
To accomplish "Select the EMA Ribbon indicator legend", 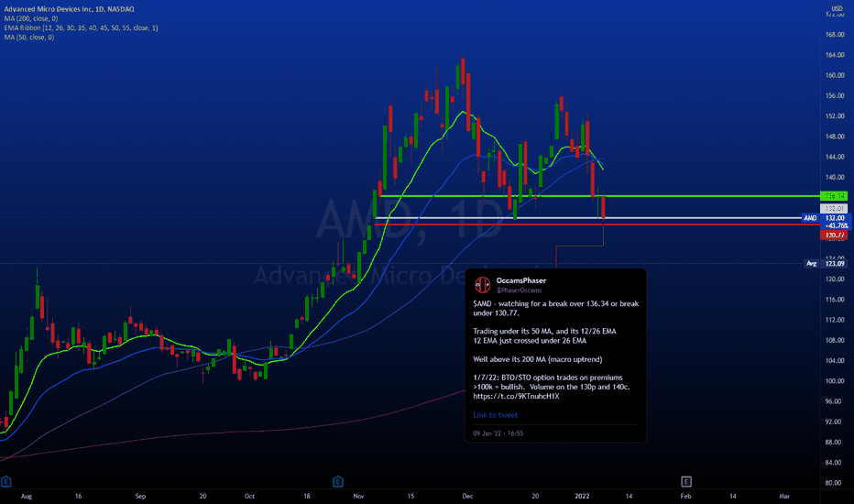I will (82, 27).
